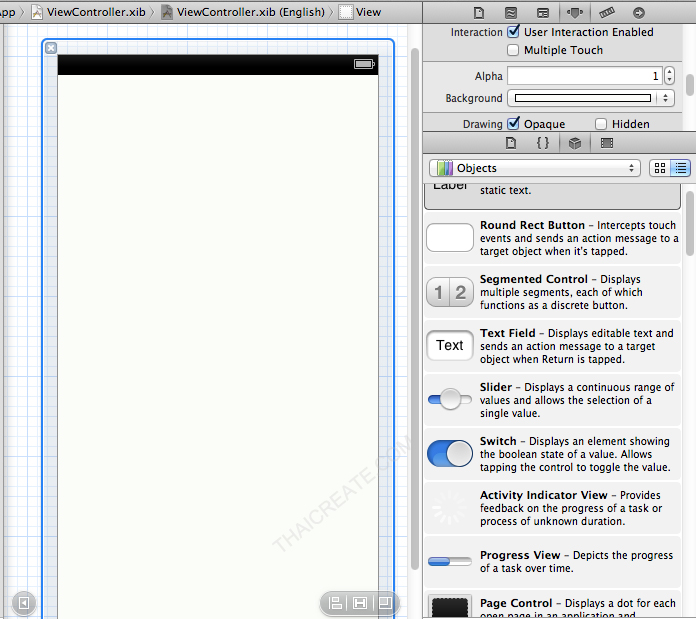Open the Identity inspector tab
The width and height of the screenshot is (696, 619).
click(x=542, y=13)
